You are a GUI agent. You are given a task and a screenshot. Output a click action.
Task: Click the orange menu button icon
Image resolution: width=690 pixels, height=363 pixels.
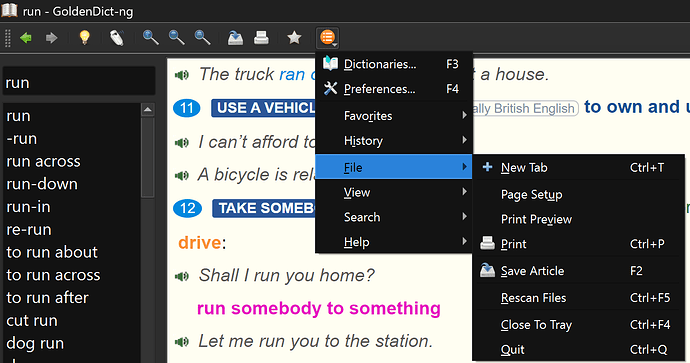(x=328, y=38)
